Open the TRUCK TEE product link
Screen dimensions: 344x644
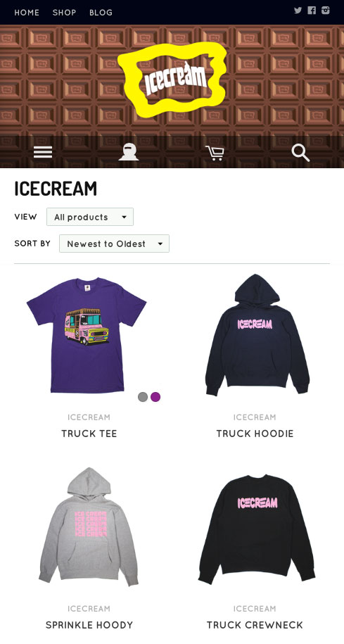coord(89,434)
